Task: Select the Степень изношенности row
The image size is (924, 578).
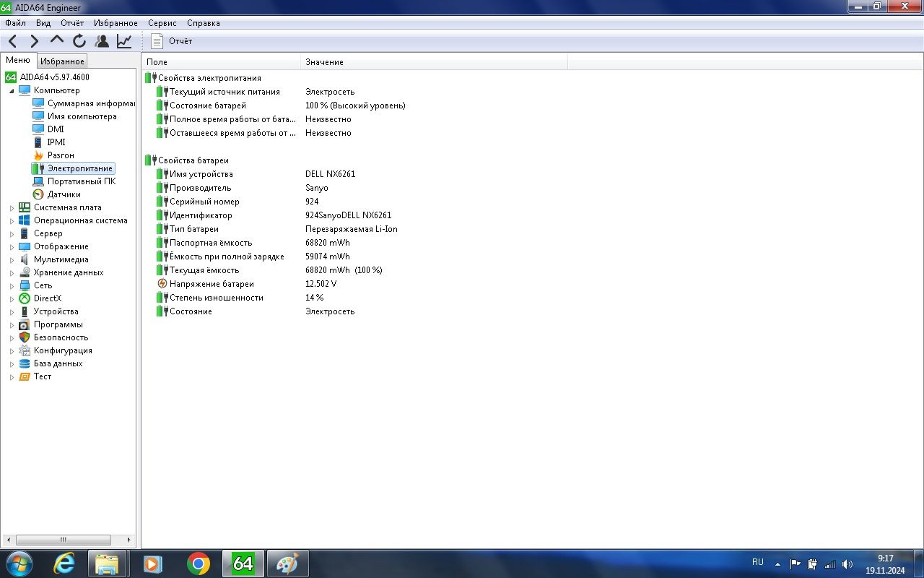Action: click(x=209, y=298)
